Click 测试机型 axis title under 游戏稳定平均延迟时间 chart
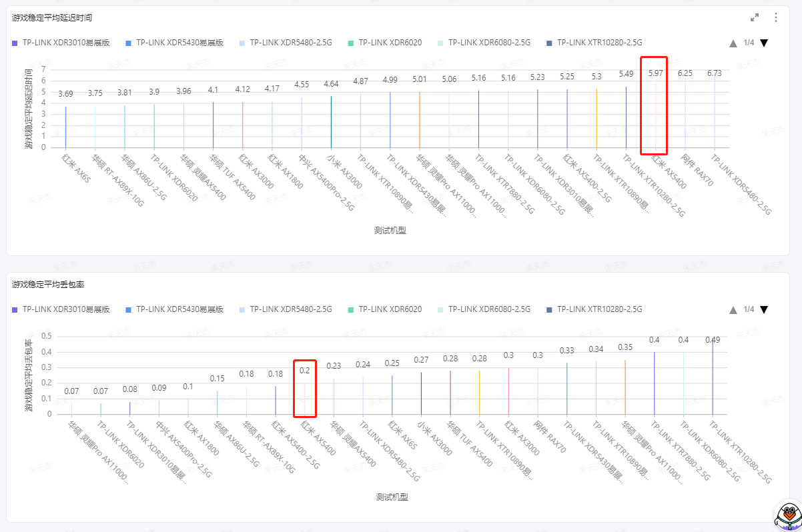 coord(390,230)
